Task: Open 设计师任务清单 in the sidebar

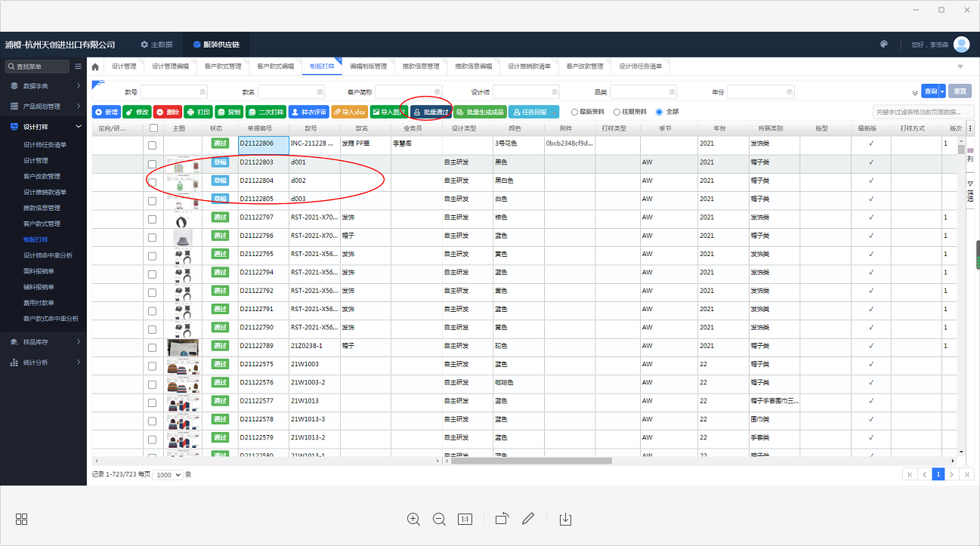Action: 45,144
